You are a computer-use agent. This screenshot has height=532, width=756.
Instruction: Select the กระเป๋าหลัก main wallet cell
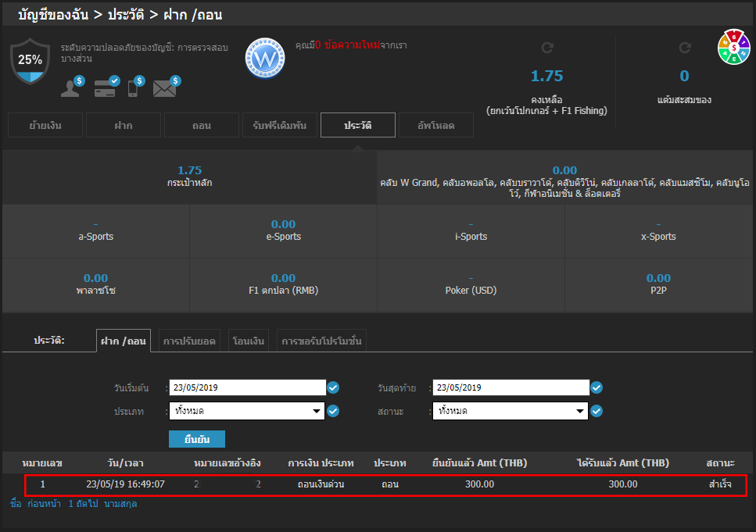click(189, 177)
